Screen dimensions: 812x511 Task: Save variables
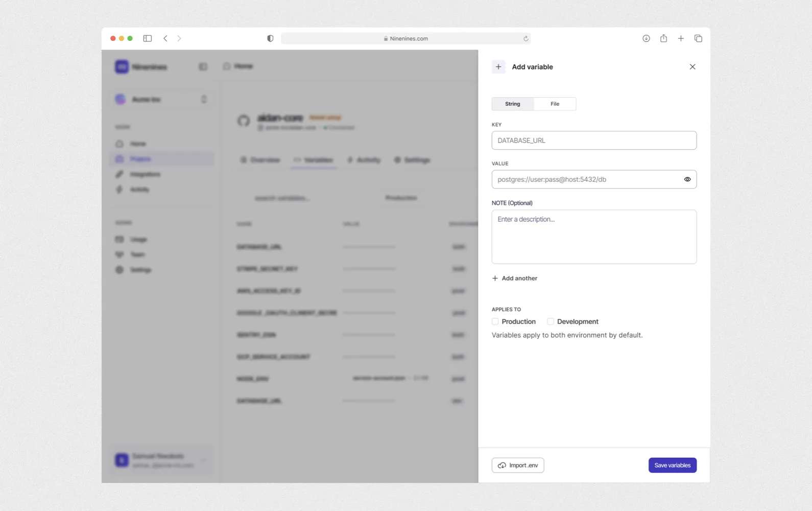click(672, 465)
